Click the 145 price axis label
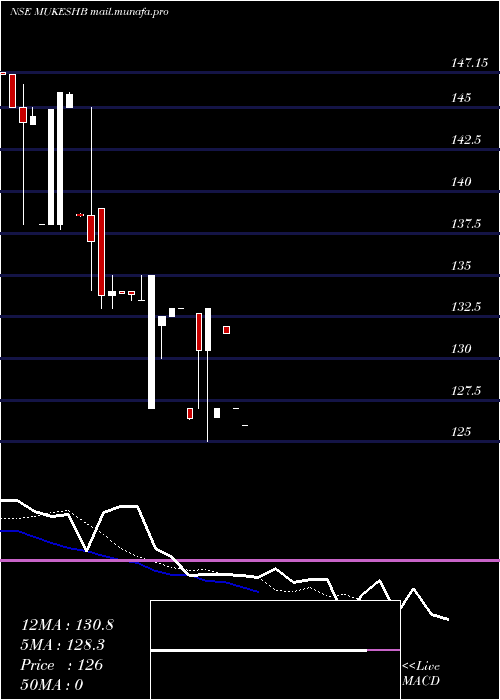Screen dimensions: 500x700 tap(461, 97)
